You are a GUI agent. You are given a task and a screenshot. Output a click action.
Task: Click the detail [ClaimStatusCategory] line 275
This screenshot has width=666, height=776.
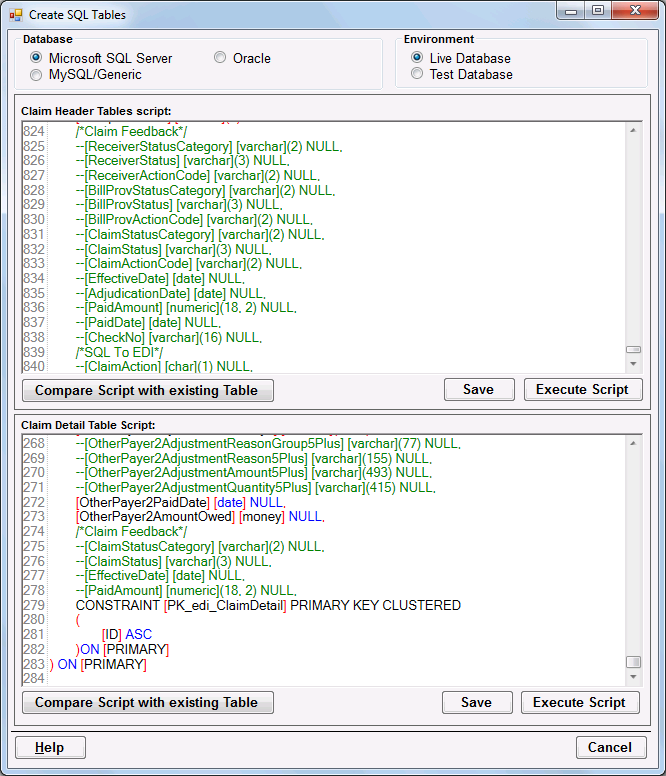(200, 546)
